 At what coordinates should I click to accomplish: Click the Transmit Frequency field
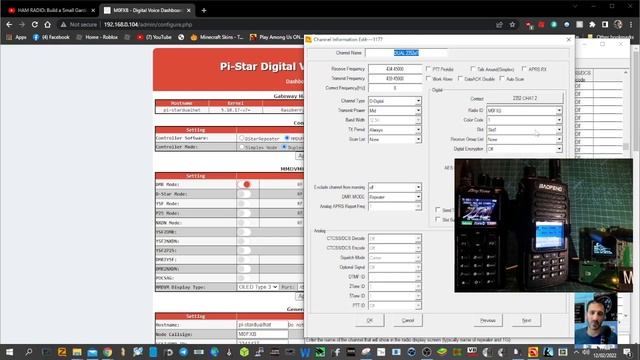click(395, 78)
